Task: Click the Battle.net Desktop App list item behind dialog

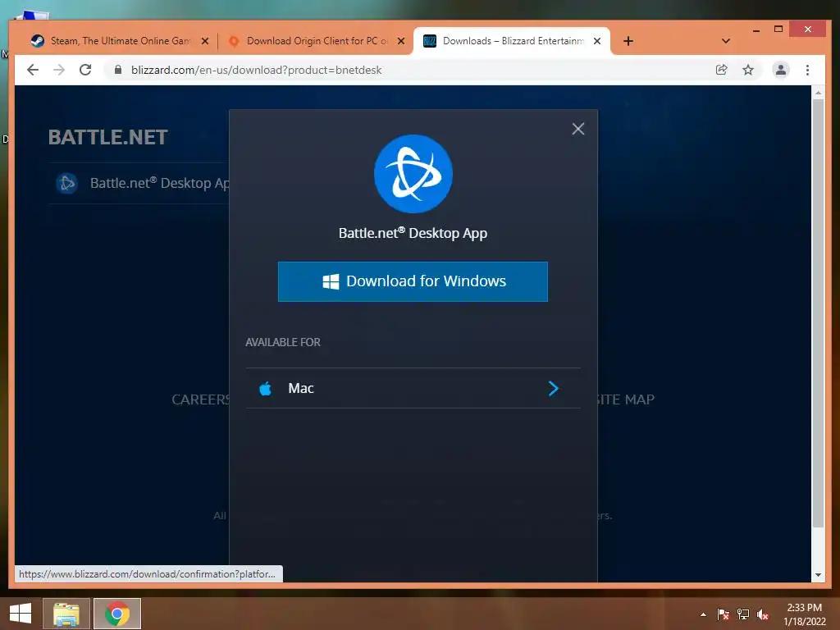Action: point(139,183)
